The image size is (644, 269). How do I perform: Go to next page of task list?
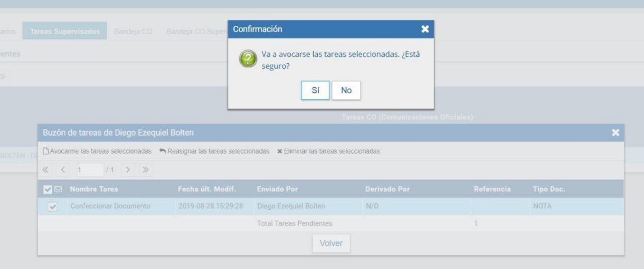[127, 169]
